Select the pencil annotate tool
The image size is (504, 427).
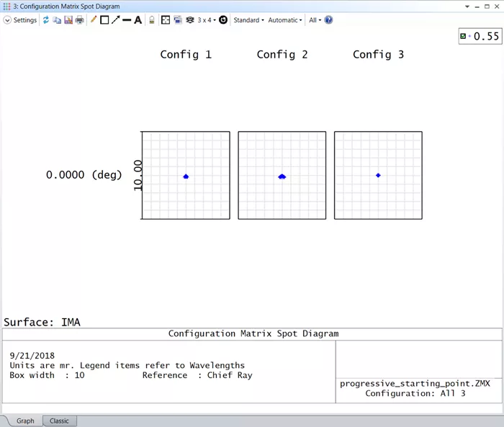(x=94, y=20)
